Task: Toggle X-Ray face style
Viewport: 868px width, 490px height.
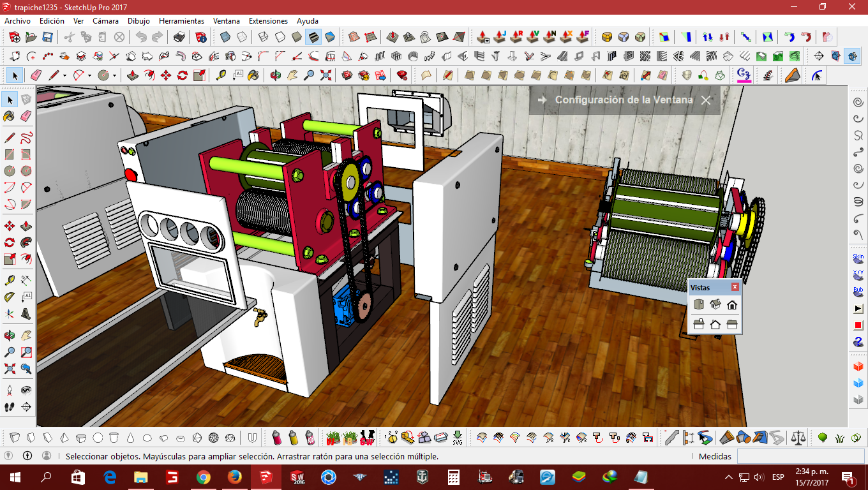Action: [x=225, y=37]
